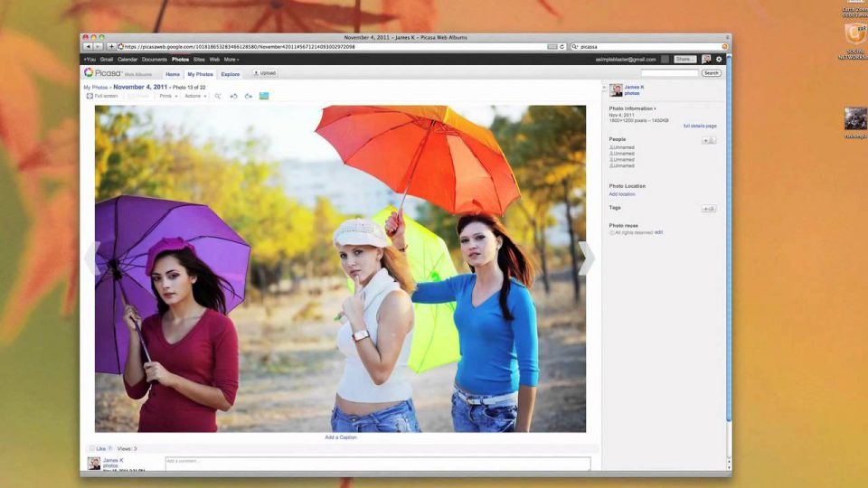The image size is (868, 488).
Task: Click the Full screen icon
Action: (90, 96)
